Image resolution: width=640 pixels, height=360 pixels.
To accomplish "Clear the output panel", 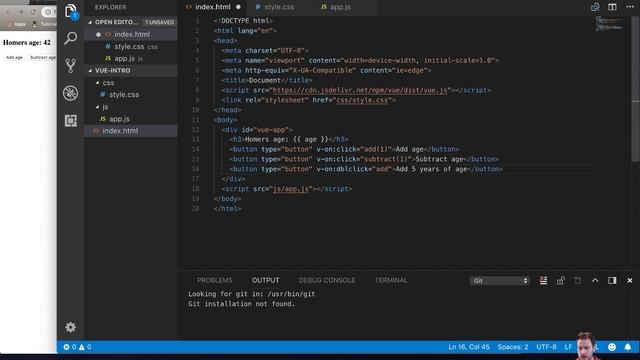I will tap(543, 280).
